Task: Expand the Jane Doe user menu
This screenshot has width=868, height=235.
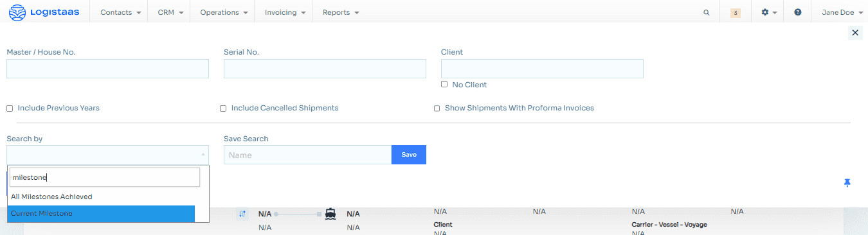Action: tap(842, 12)
